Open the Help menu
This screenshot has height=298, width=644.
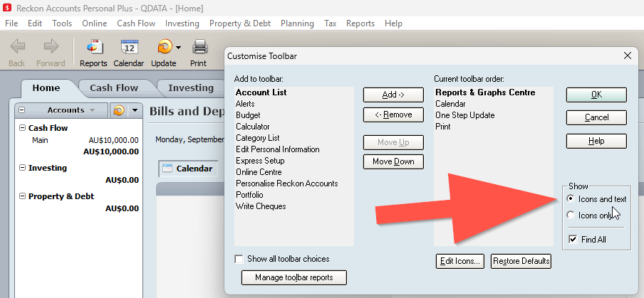click(x=393, y=23)
